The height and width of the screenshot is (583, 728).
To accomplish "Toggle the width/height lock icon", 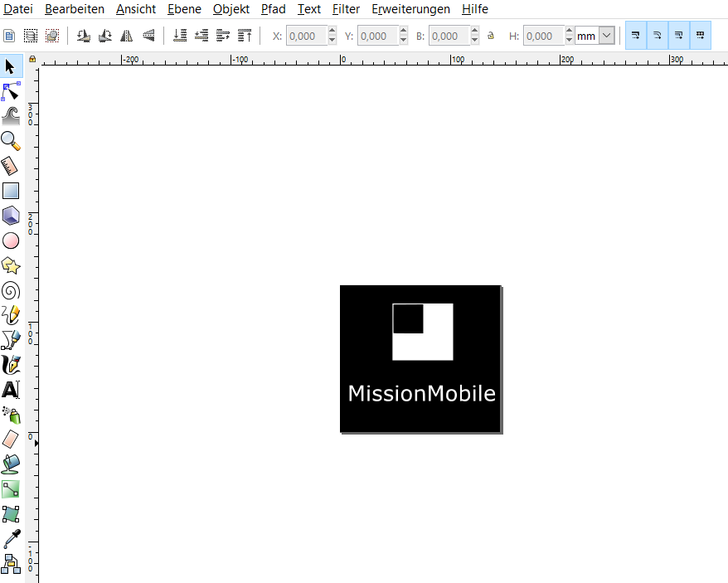I will [x=491, y=36].
